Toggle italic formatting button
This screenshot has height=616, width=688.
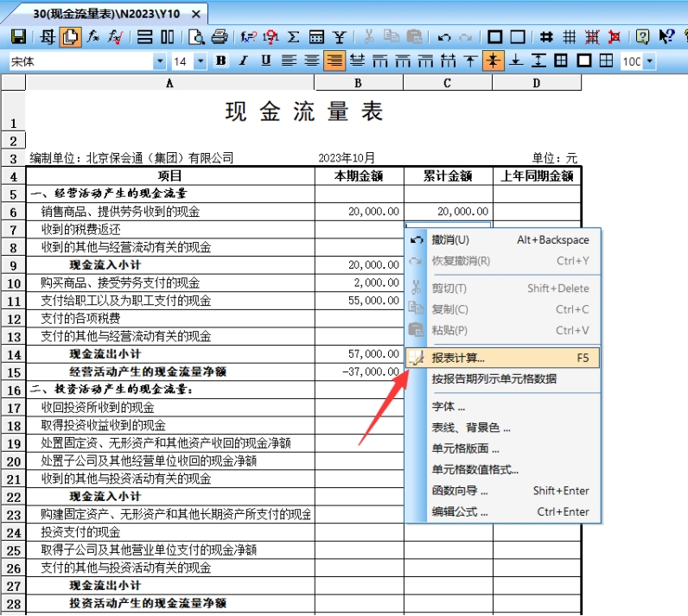pos(243,60)
